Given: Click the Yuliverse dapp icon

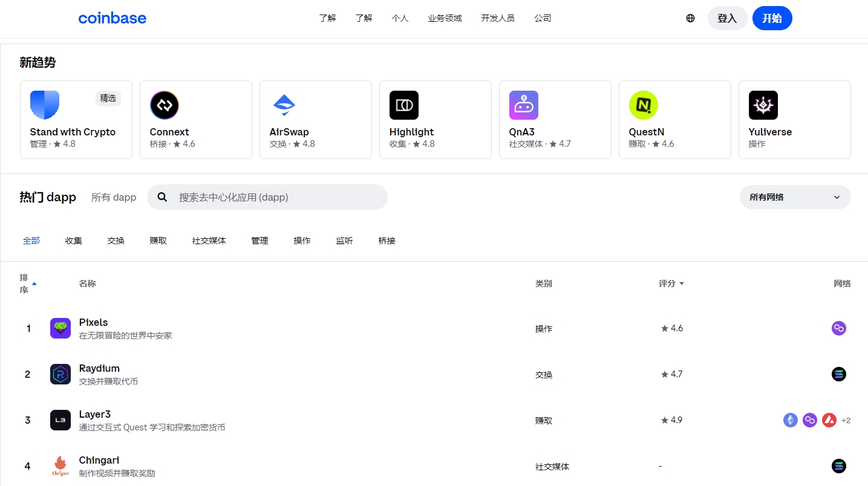Looking at the screenshot, I should (x=763, y=105).
